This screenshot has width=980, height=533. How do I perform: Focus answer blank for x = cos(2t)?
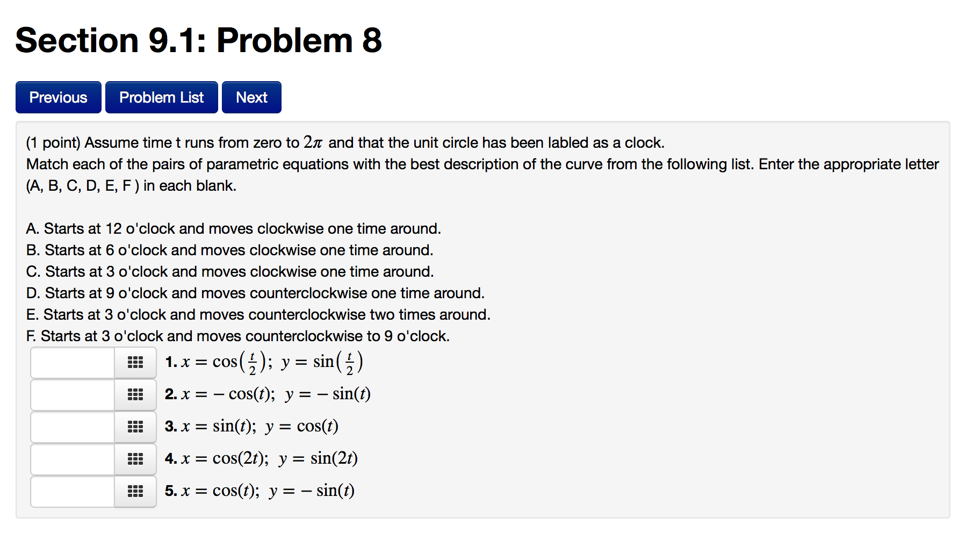[x=73, y=459]
